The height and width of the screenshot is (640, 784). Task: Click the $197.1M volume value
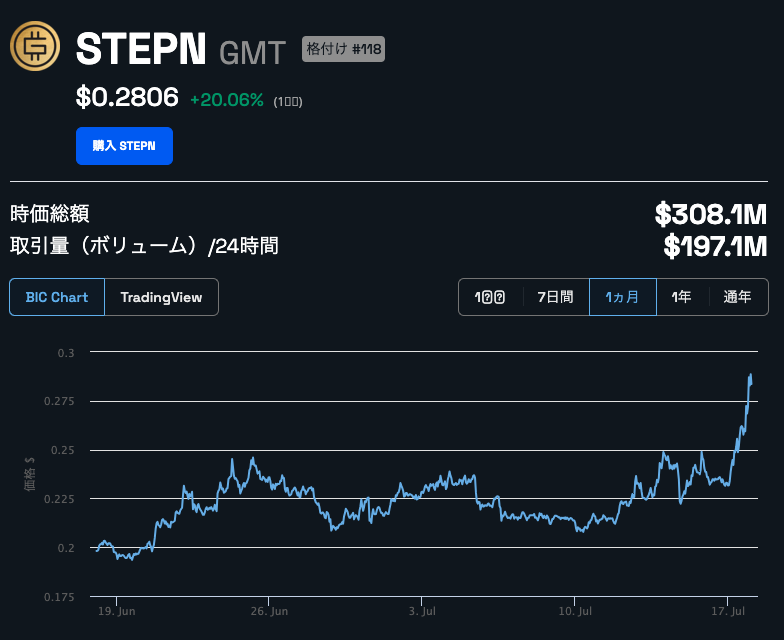click(x=716, y=246)
